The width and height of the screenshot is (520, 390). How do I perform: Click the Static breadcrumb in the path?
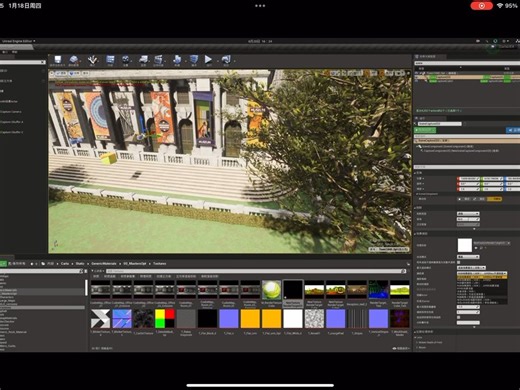tap(80, 264)
